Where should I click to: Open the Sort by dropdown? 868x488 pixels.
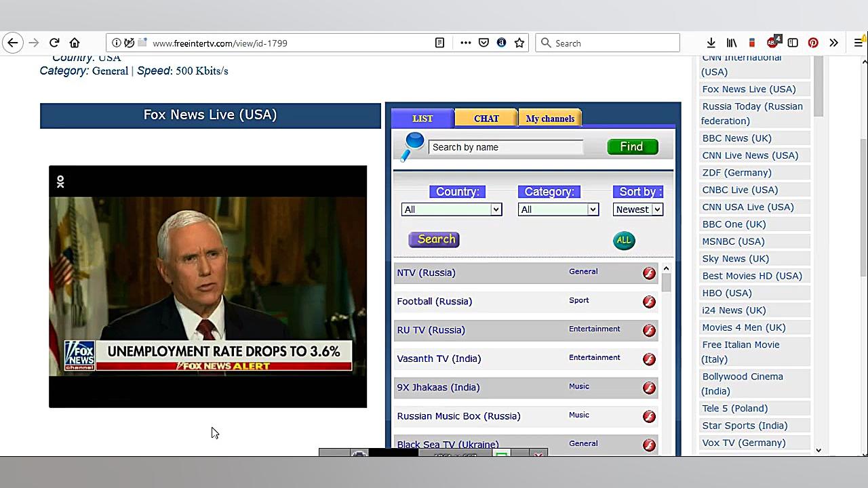(x=637, y=209)
